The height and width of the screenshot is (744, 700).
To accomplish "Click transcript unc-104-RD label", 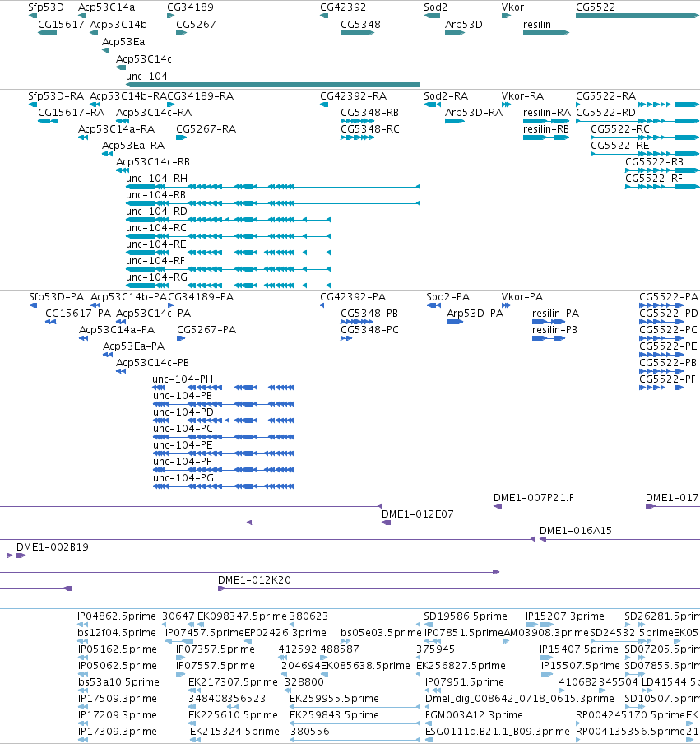I will [x=156, y=212].
